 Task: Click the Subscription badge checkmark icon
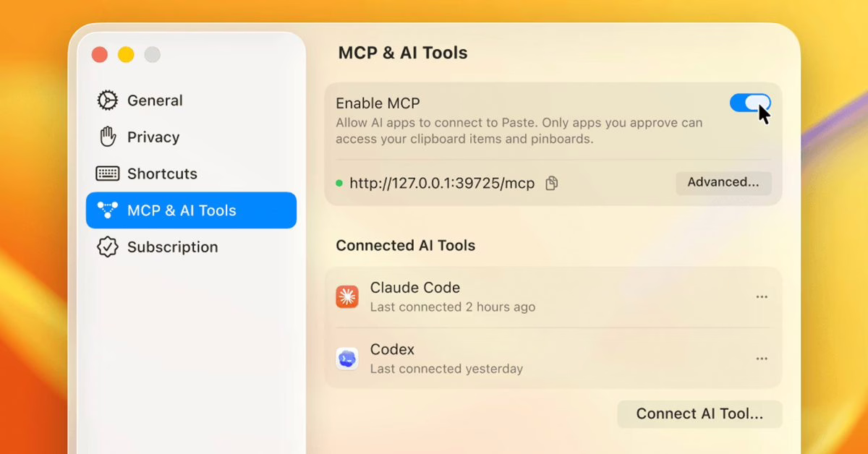point(107,247)
